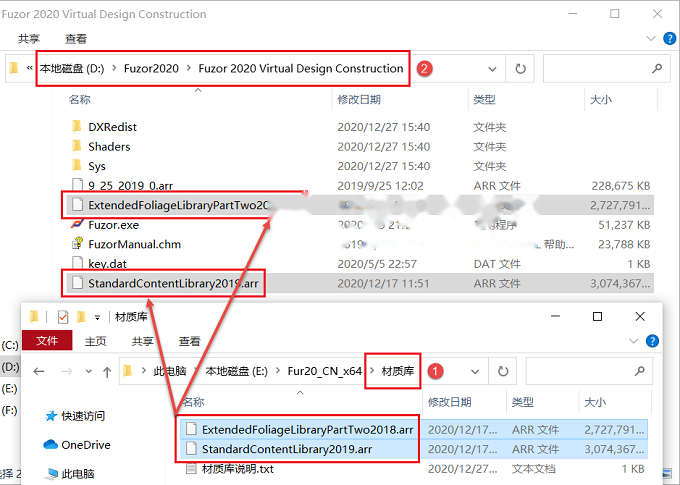
Task: Refresh the 材质库 window address bar
Action: click(x=503, y=371)
